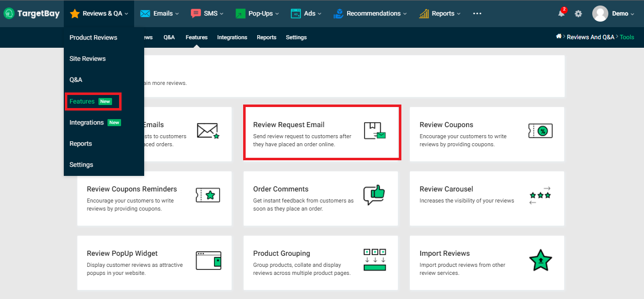Click the Order Comments thumbs-up icon
The image size is (644, 299).
tap(374, 195)
